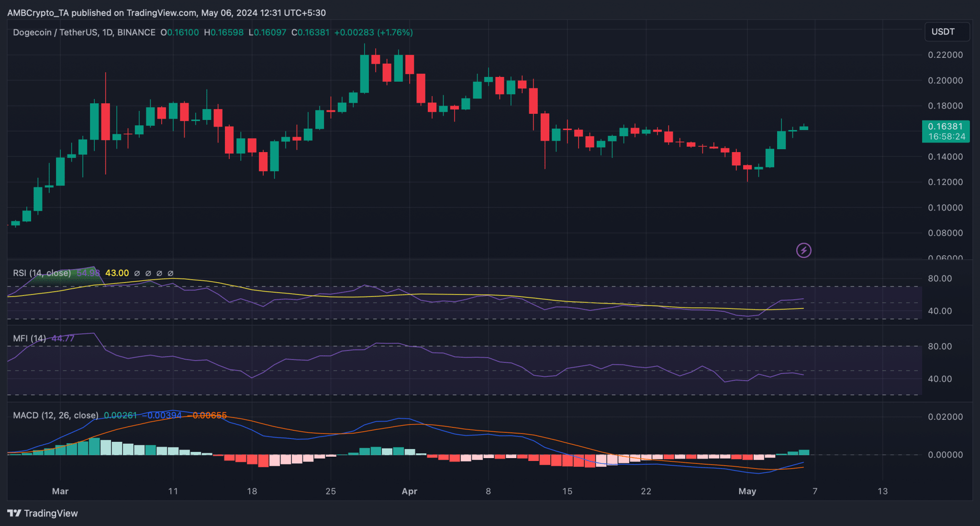Click the 0.08000 price axis label
Screen dimensions: 980x526
click(x=945, y=233)
